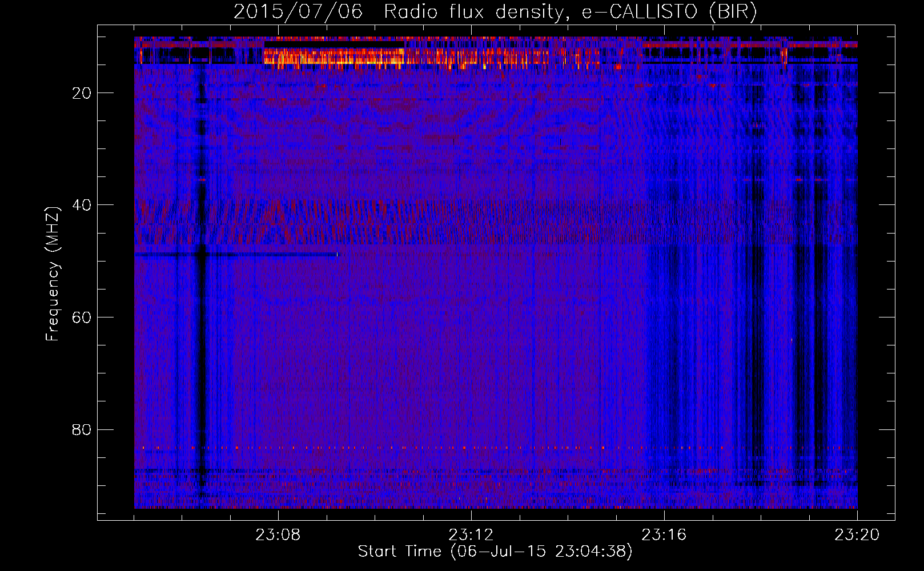Click the "Start Time (06-Jul-15 23:04:38)" axis label
The image size is (924, 571).
point(495,552)
